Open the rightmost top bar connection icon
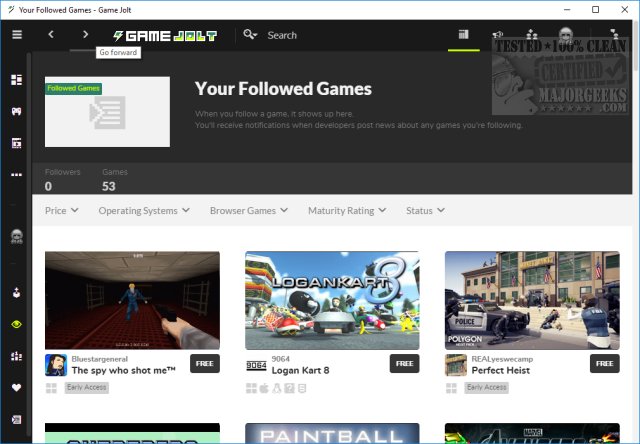This screenshot has height=444, width=640. point(613,34)
